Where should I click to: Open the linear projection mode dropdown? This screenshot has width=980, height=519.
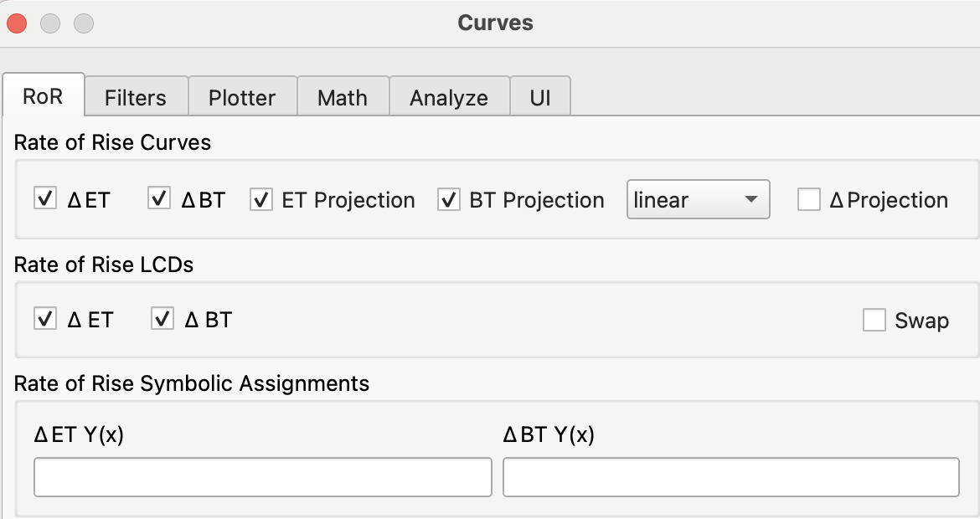pyautogui.click(x=698, y=199)
